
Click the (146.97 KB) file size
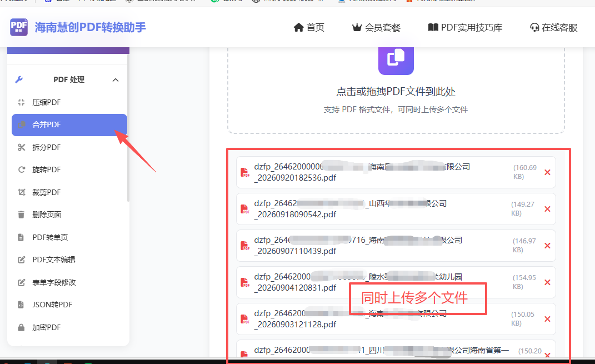[x=524, y=246]
